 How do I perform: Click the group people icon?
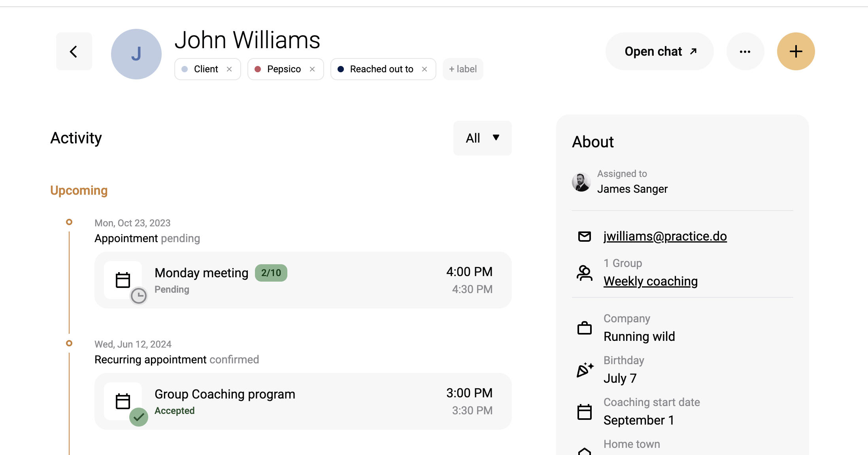[x=585, y=273]
